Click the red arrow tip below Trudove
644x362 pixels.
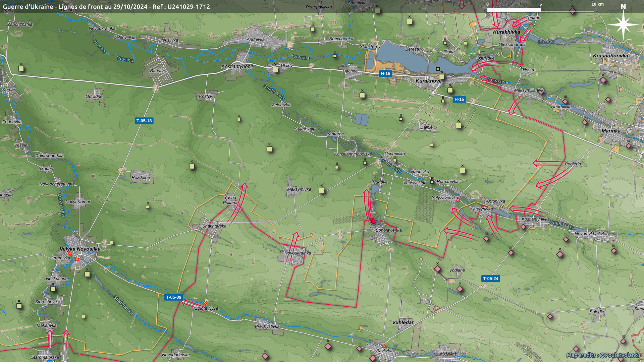click(366, 191)
